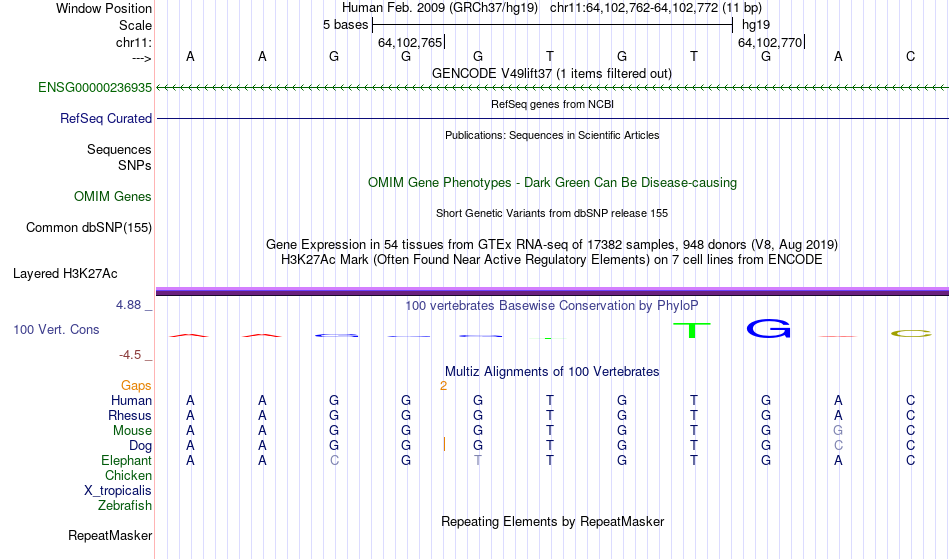Click the Scale label at left

[136, 25]
